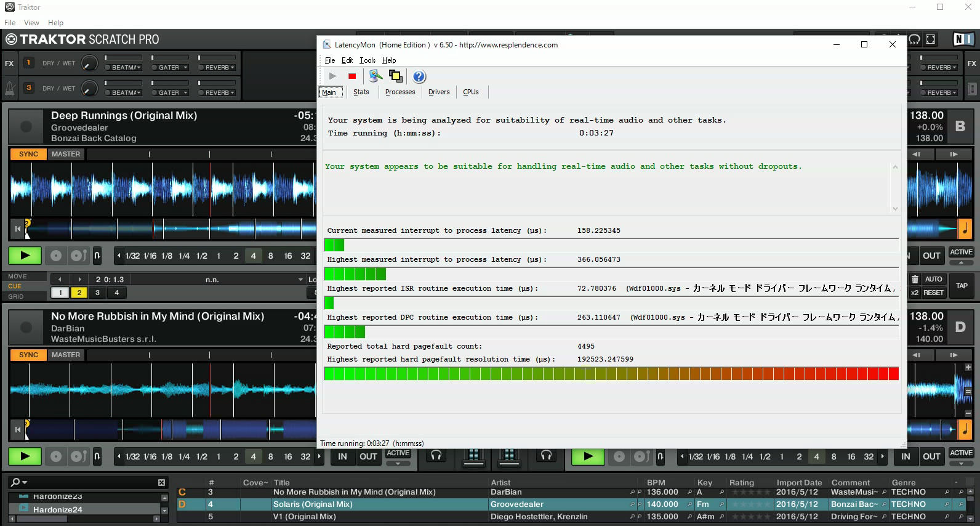
Task: Click deck C loop OUT button
Action: tap(368, 456)
